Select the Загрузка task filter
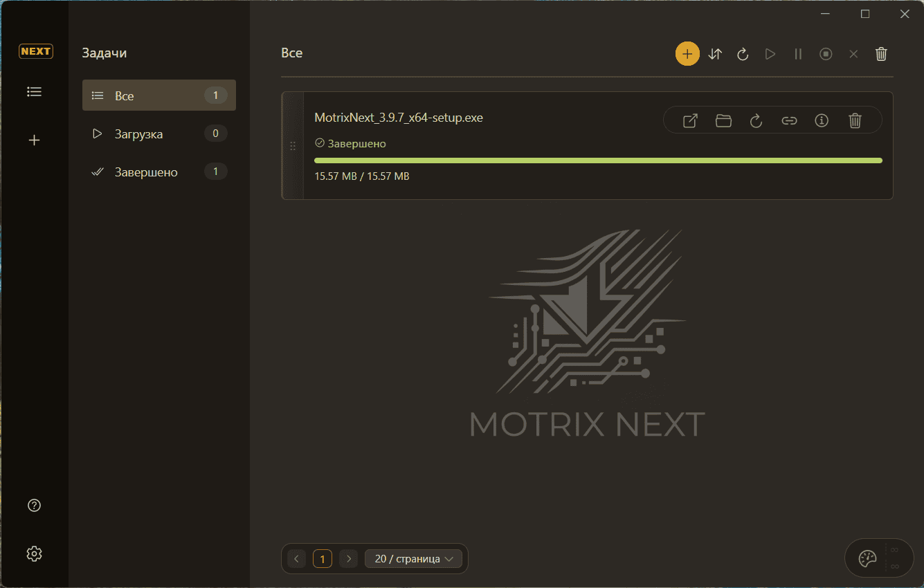Screen dimensions: 924x588 tap(159, 134)
